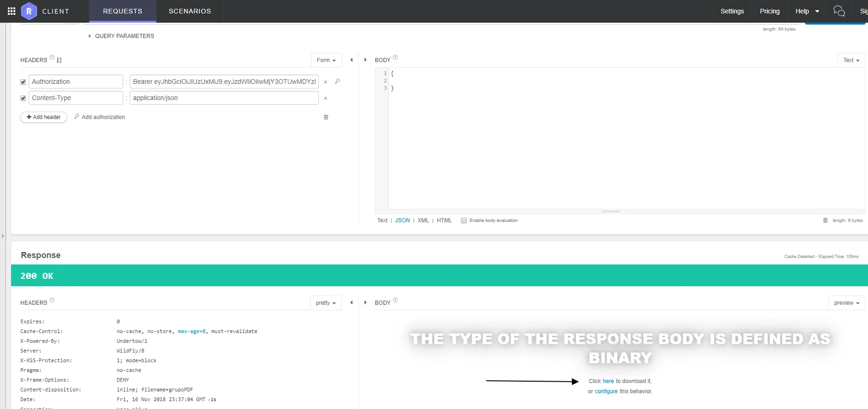Edit the Authorization header name field

pyautogui.click(x=76, y=82)
